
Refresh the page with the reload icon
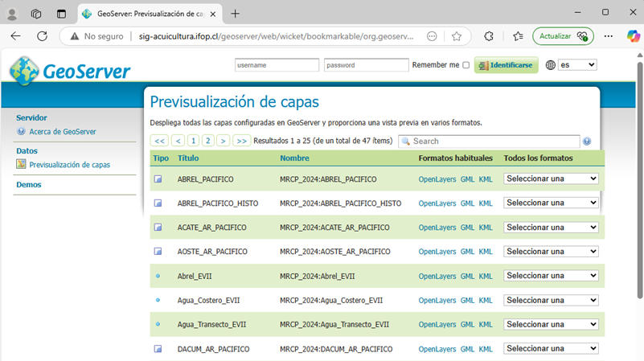pyautogui.click(x=43, y=36)
